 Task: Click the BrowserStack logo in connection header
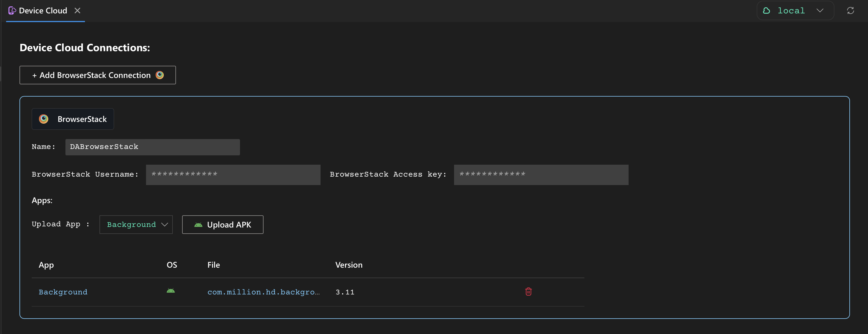[44, 119]
